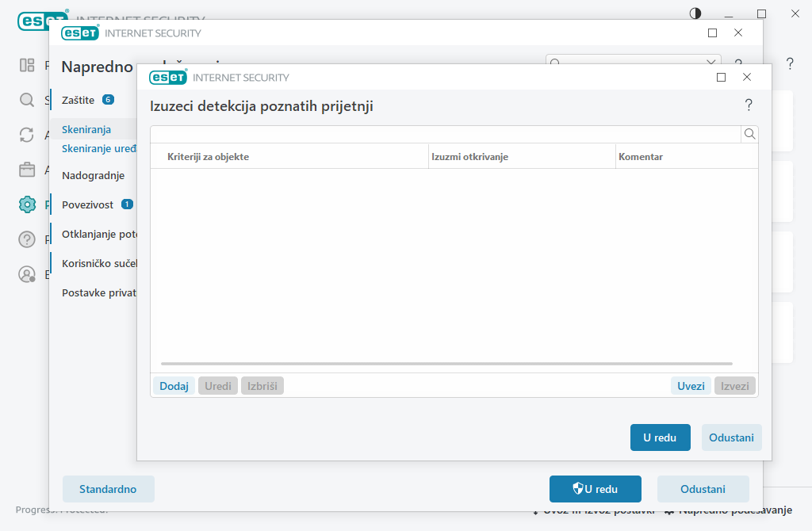Click help question mark in main window
The image size is (812, 531).
pos(790,63)
